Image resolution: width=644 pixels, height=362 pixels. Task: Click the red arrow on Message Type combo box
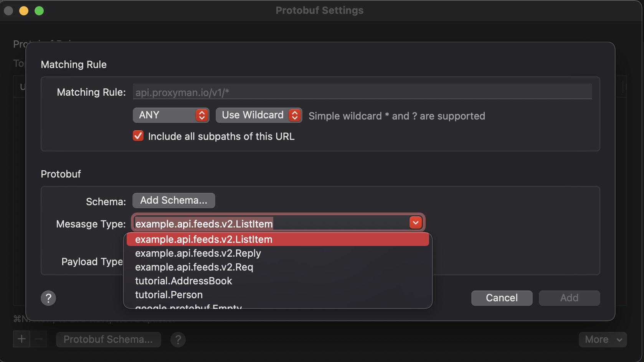[416, 223]
